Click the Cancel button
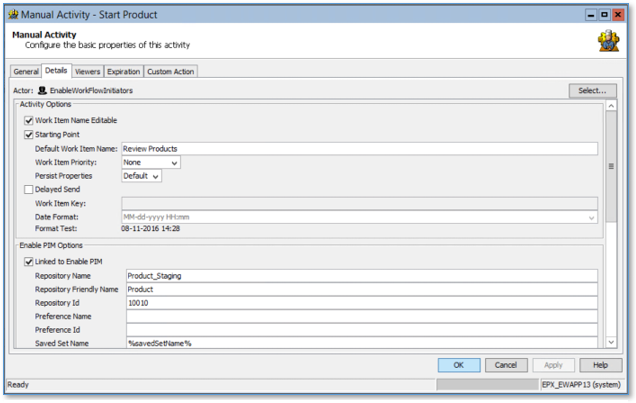The width and height of the screenshot is (636, 403). point(505,365)
